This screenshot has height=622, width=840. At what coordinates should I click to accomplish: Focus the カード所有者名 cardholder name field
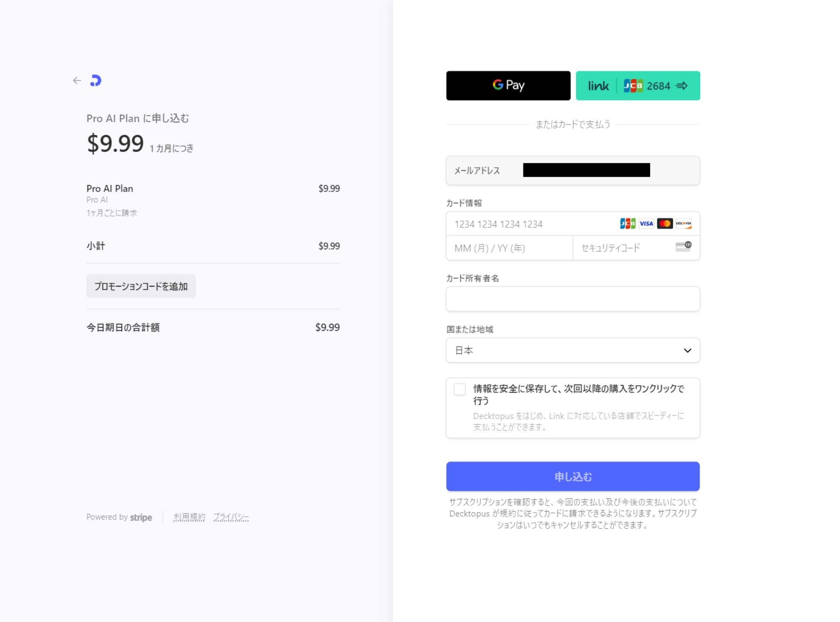pyautogui.click(x=573, y=299)
